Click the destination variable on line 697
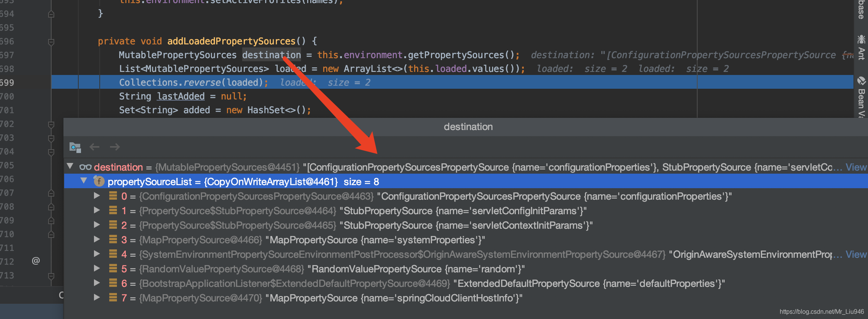 272,55
